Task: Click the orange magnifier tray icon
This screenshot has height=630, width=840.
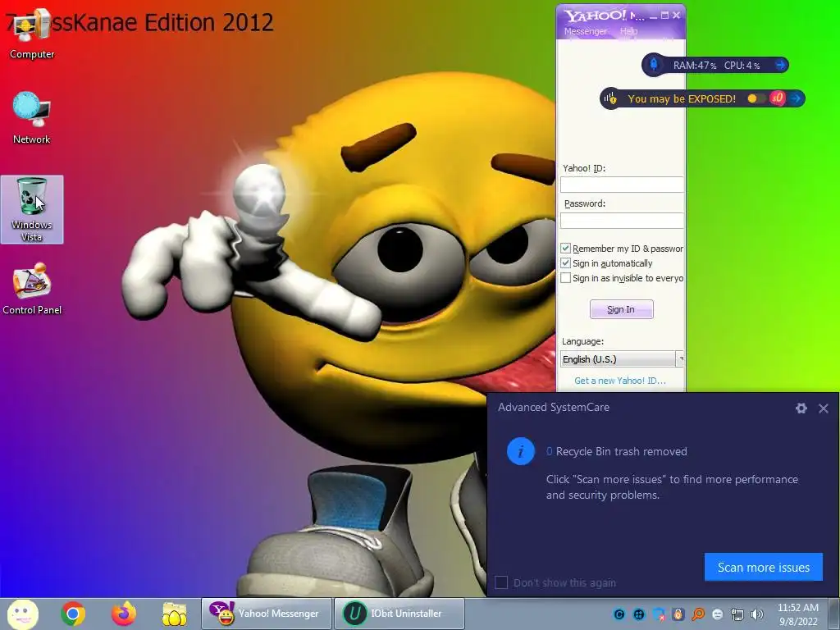Action: click(698, 614)
